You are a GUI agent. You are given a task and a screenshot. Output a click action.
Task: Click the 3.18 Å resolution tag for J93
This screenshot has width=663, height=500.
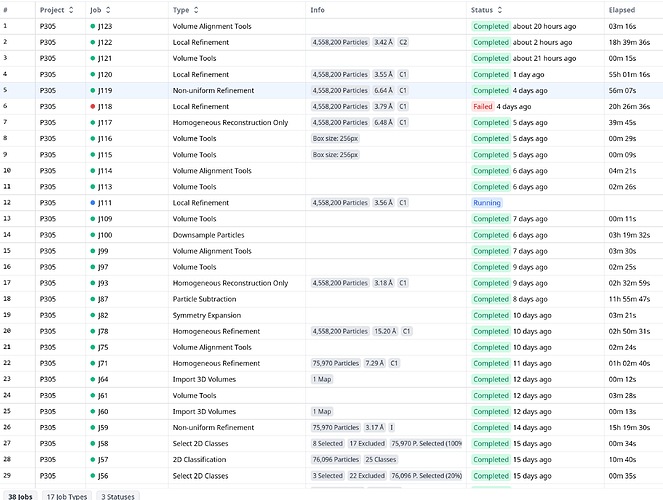click(x=384, y=283)
